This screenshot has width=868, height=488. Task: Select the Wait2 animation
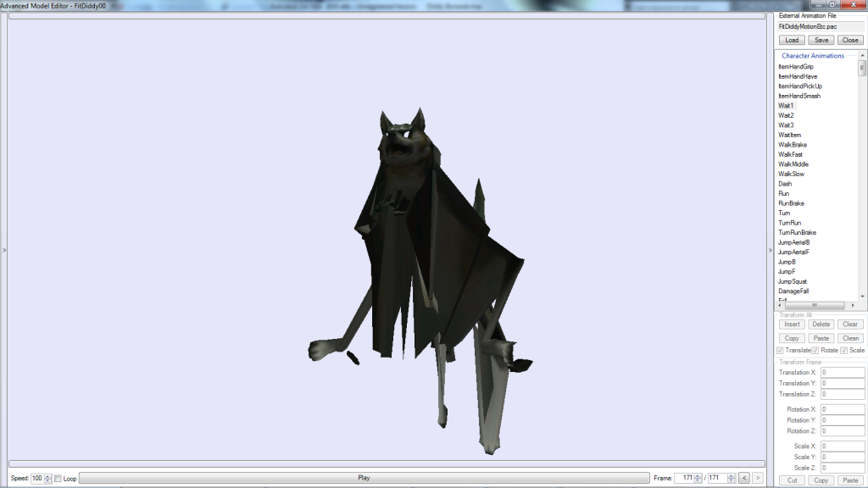click(x=786, y=115)
